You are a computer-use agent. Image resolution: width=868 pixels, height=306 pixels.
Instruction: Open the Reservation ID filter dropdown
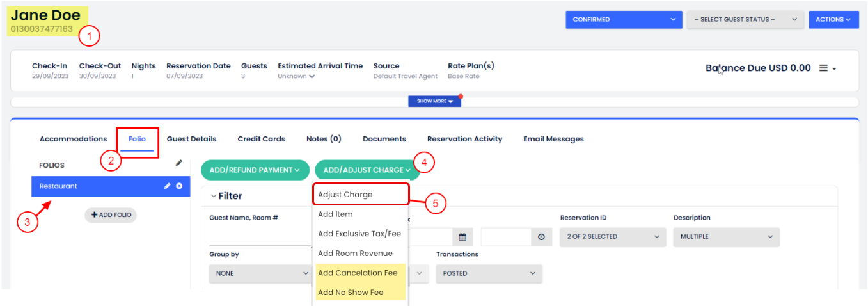coord(612,237)
